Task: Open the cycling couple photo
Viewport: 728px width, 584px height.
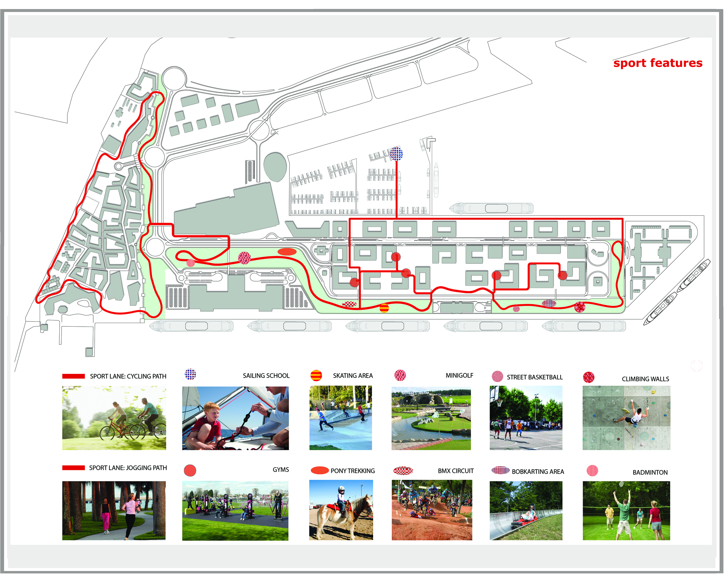Action: pos(114,418)
